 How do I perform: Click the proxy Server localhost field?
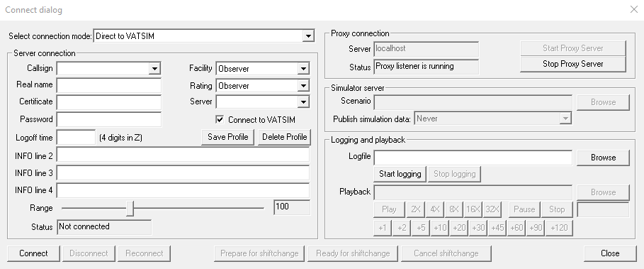coord(426,49)
